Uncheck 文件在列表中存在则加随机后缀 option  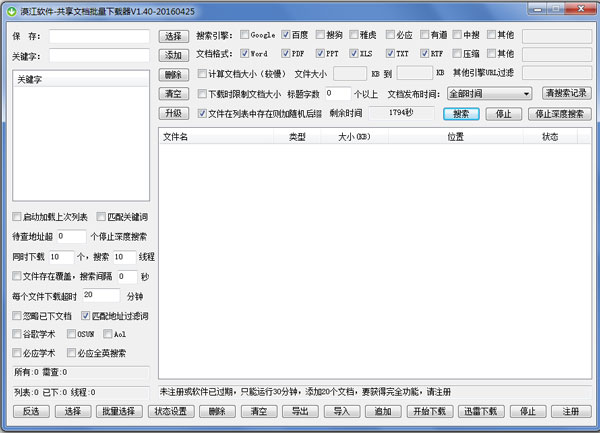click(x=202, y=114)
